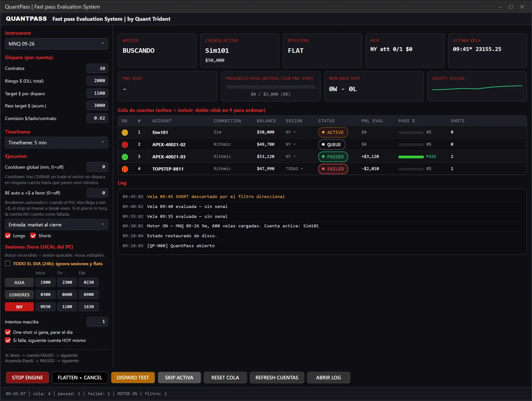532x401 pixels.
Task: Open the MNQ 09-26 instrument dropdown
Action: click(x=56, y=44)
